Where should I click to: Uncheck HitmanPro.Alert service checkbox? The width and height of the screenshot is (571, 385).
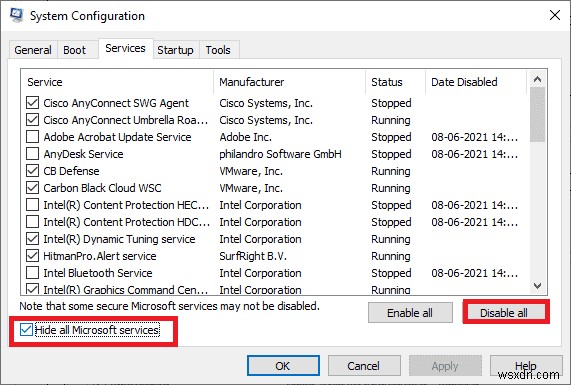(32, 256)
